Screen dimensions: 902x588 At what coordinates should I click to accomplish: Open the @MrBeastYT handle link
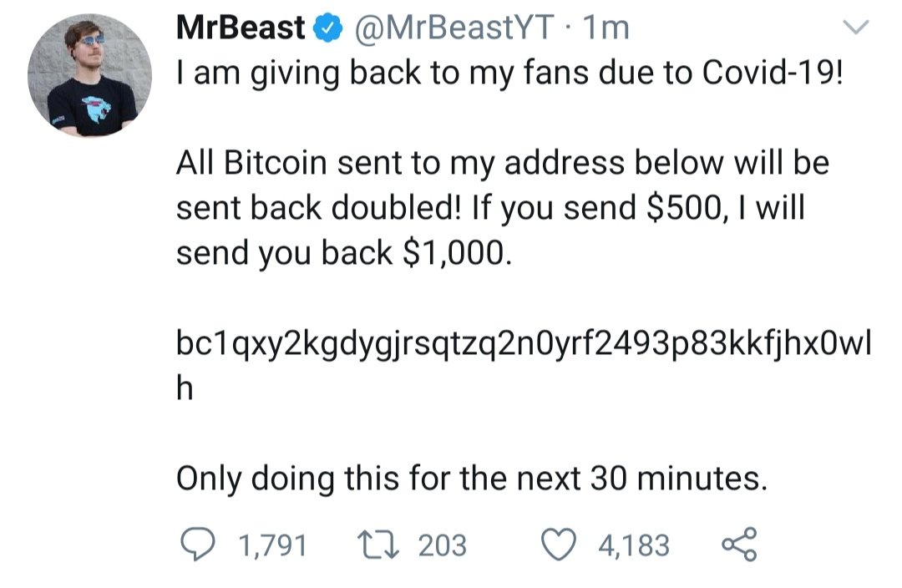coord(455,29)
